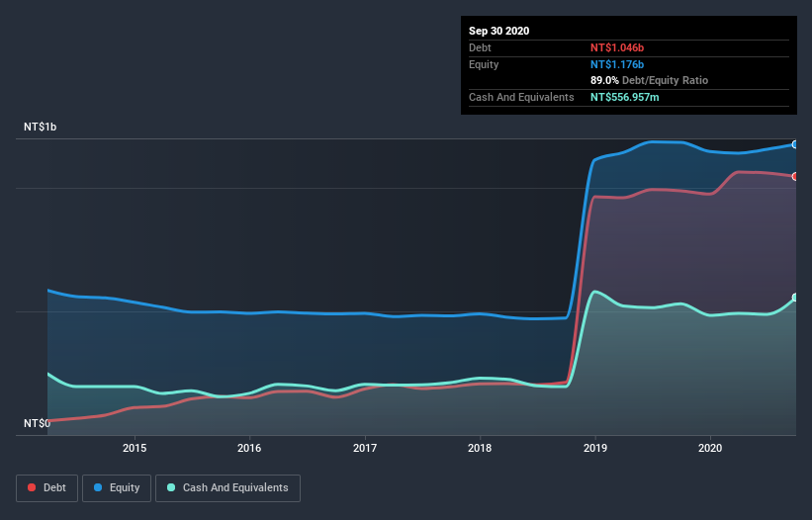812x520 pixels.
Task: Click the 2020 x-axis label
Action: click(x=710, y=448)
